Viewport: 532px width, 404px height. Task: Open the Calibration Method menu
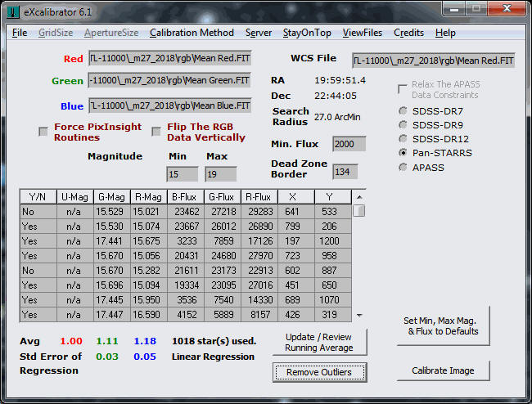click(x=192, y=33)
